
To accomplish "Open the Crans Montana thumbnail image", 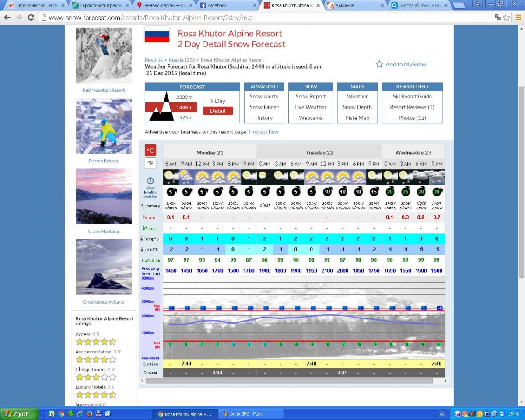I will point(104,196).
